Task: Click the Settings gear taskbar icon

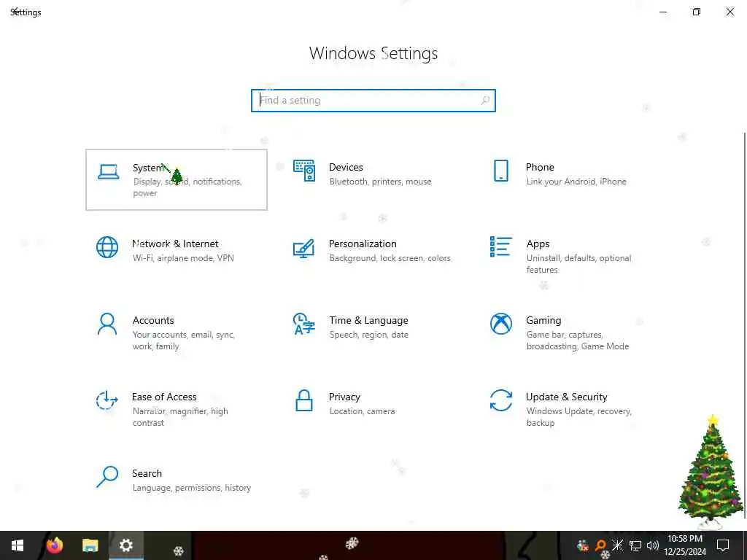Action: pos(125,545)
